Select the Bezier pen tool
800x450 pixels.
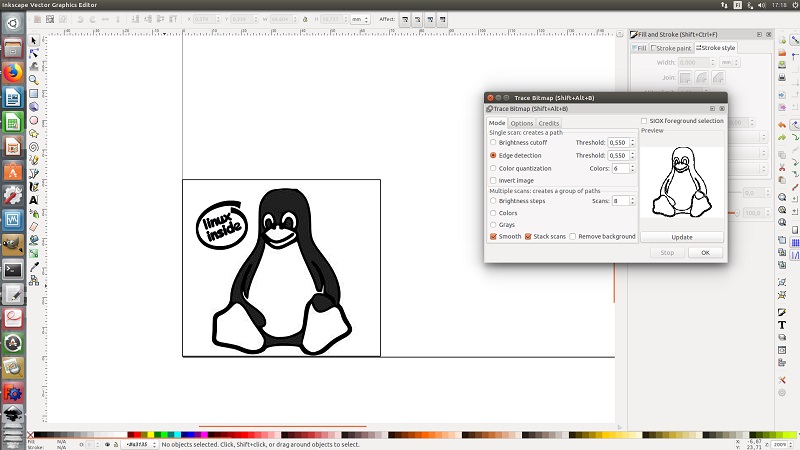[34, 173]
